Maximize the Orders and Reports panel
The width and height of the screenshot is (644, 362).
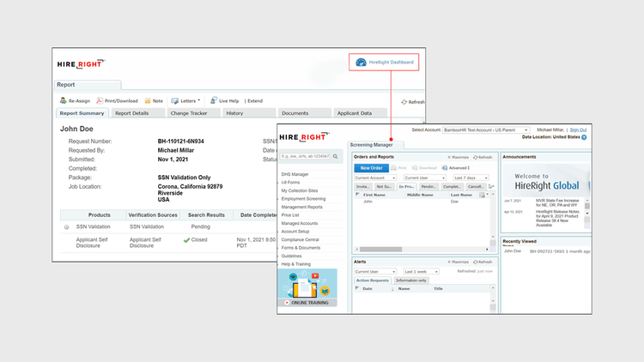click(458, 157)
